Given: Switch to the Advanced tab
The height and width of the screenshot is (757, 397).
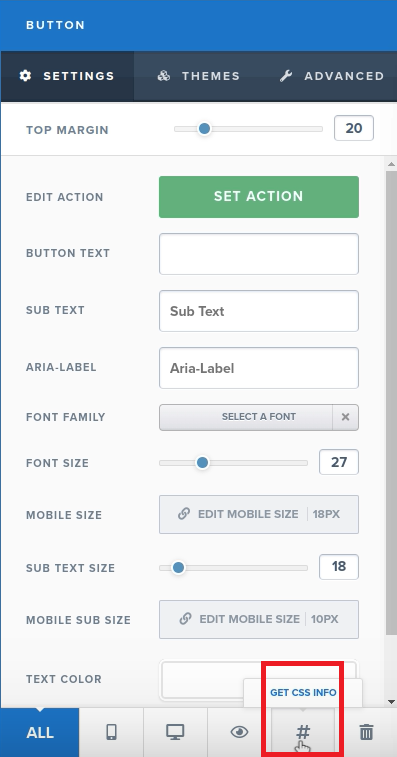Looking at the screenshot, I should point(332,76).
